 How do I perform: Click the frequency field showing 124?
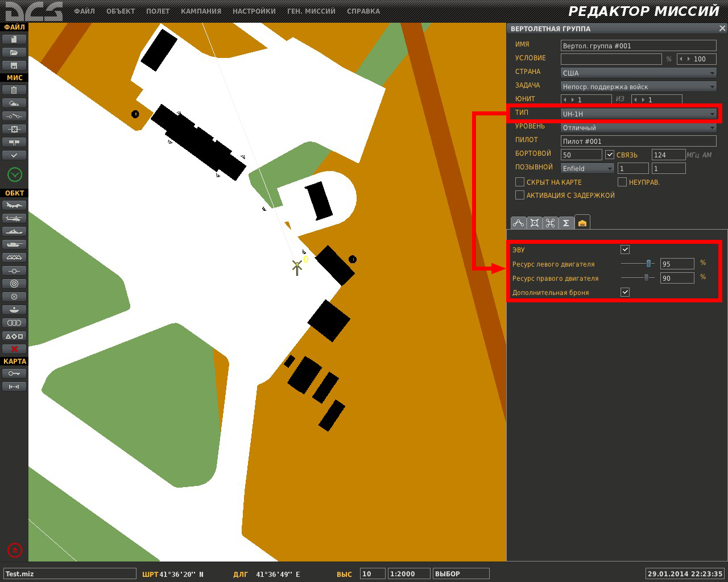pos(669,155)
